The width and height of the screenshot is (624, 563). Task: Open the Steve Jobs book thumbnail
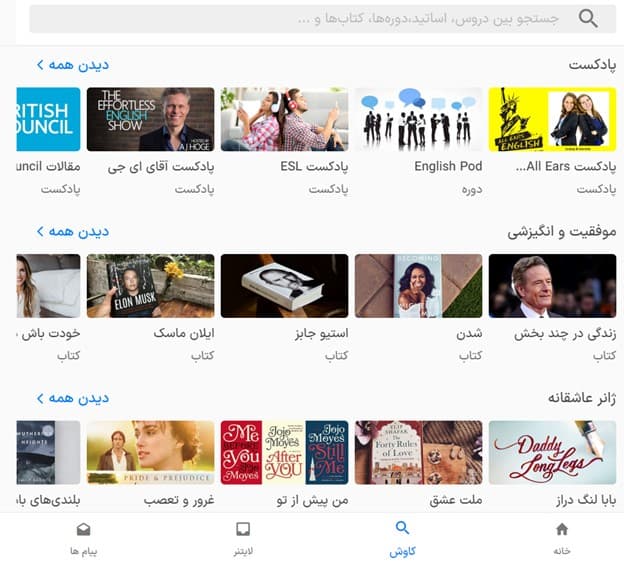[285, 286]
